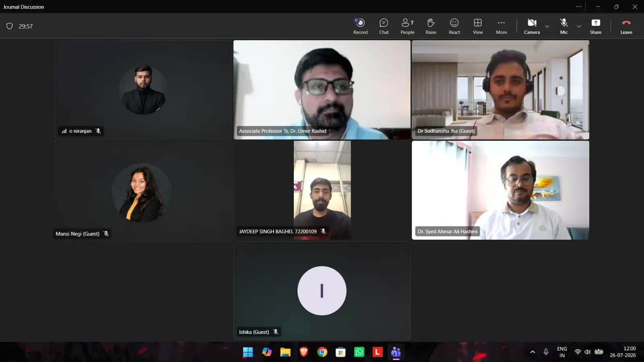Open the clock and date flyout

tap(623, 352)
